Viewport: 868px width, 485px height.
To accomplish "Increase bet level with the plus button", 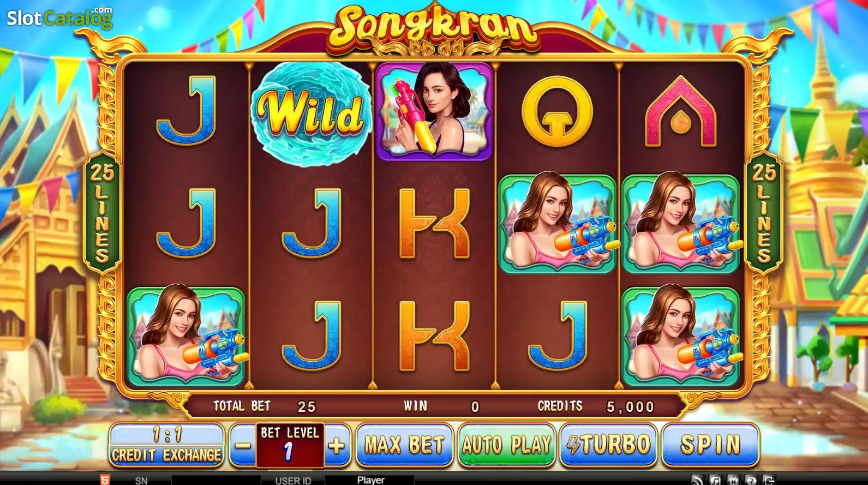I will [x=337, y=446].
